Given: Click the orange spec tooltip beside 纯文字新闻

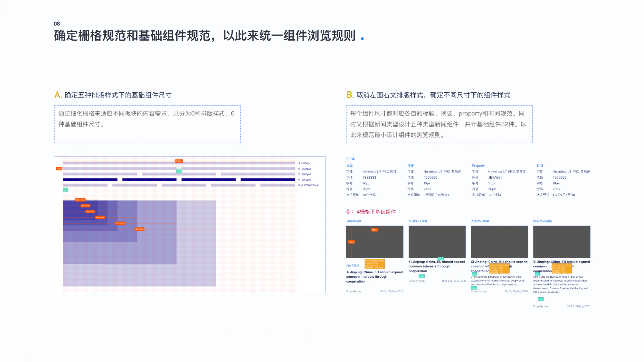Looking at the screenshot, I should pos(374,264).
